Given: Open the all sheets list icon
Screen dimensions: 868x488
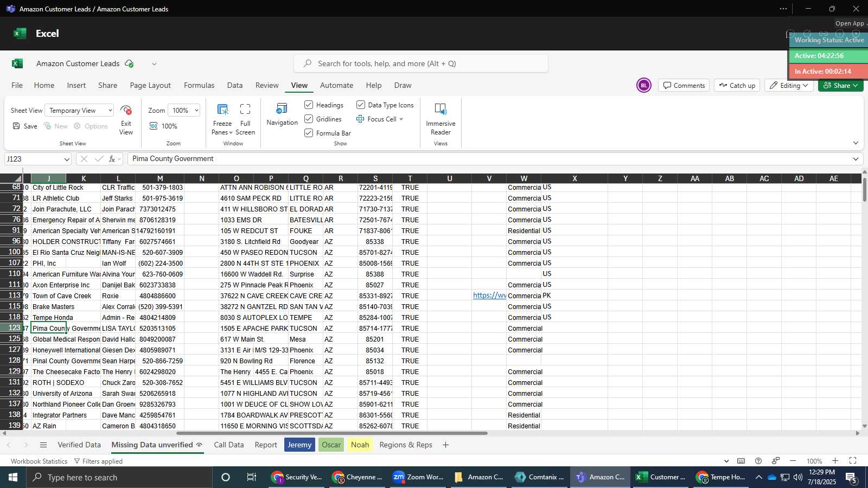Looking at the screenshot, I should coord(43,445).
